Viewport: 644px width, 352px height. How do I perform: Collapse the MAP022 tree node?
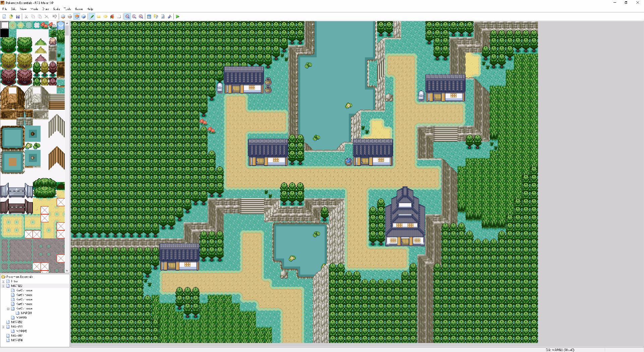(3, 286)
